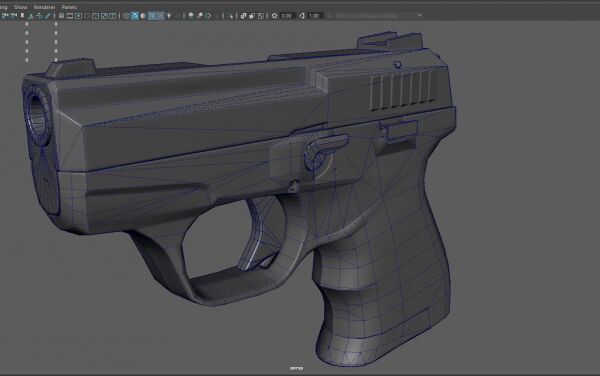This screenshot has width=600, height=376.
Task: Click the persp camera label
Action: point(296,368)
